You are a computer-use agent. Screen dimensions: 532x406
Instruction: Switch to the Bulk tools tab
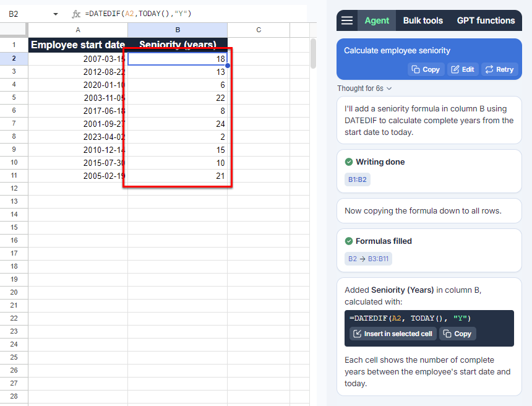423,20
